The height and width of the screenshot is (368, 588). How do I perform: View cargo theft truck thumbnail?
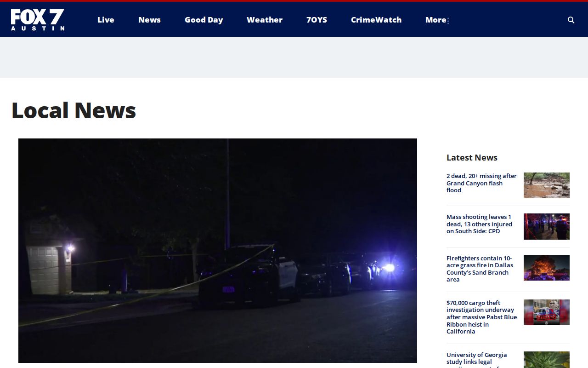pos(547,312)
